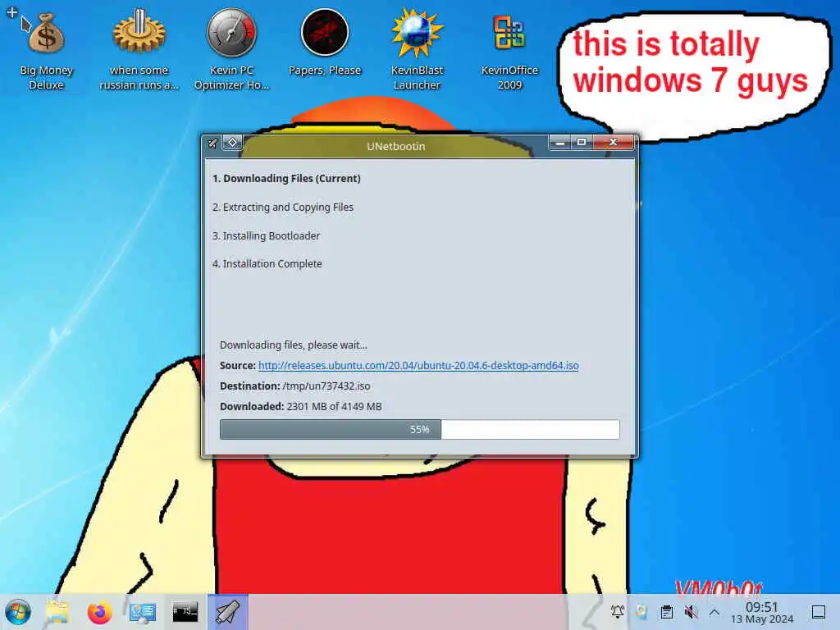This screenshot has height=630, width=840.
Task: Toggle the keep-on-all-desktops diamond button in title bar
Action: click(x=232, y=143)
